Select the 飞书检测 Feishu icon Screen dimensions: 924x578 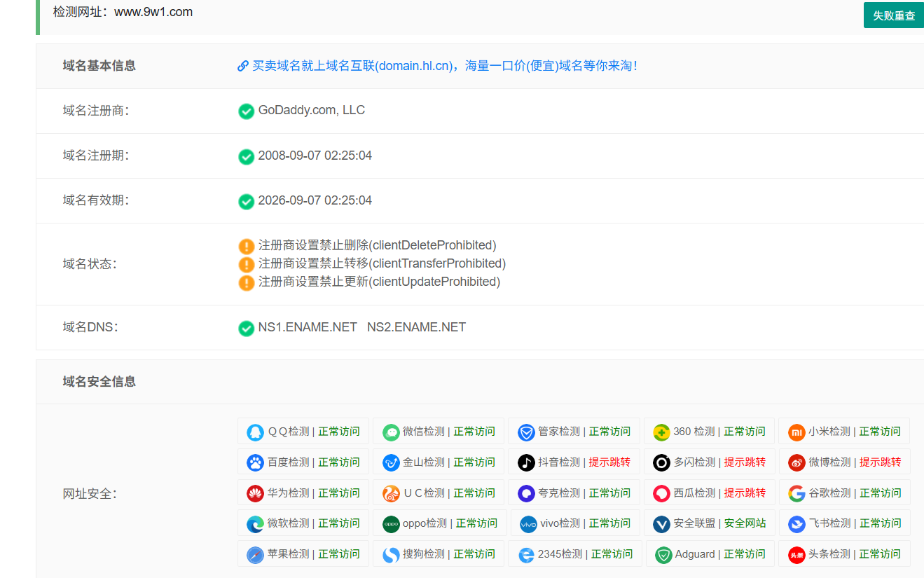pos(797,523)
